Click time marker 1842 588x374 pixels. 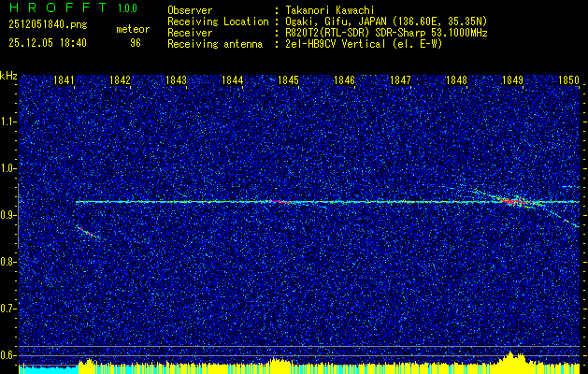point(120,79)
